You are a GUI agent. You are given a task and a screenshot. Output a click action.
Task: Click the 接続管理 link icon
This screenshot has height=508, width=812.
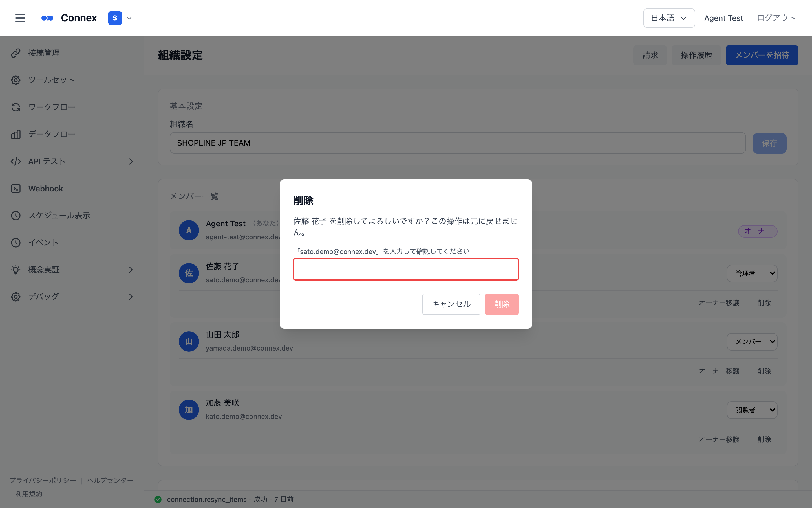point(16,53)
